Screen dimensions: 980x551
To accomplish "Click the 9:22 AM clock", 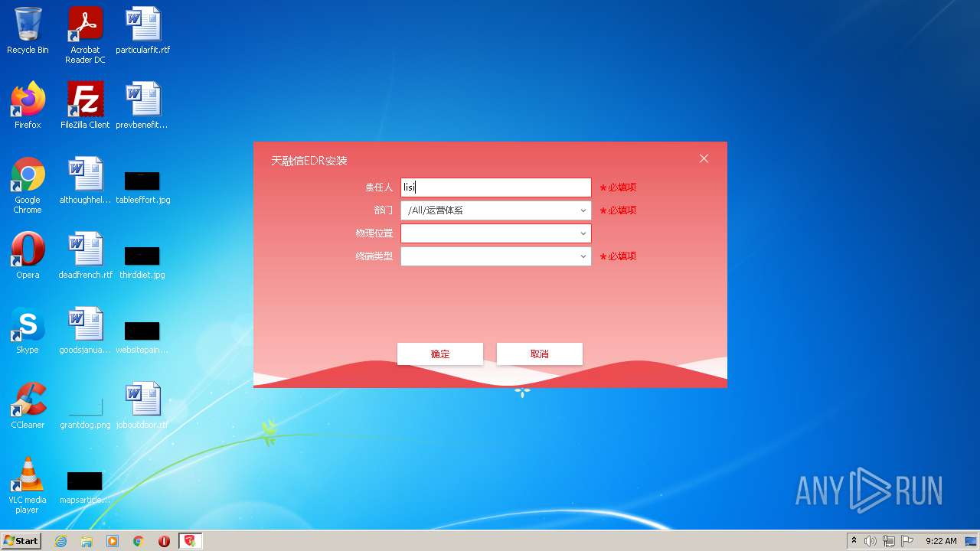I will pyautogui.click(x=941, y=541).
